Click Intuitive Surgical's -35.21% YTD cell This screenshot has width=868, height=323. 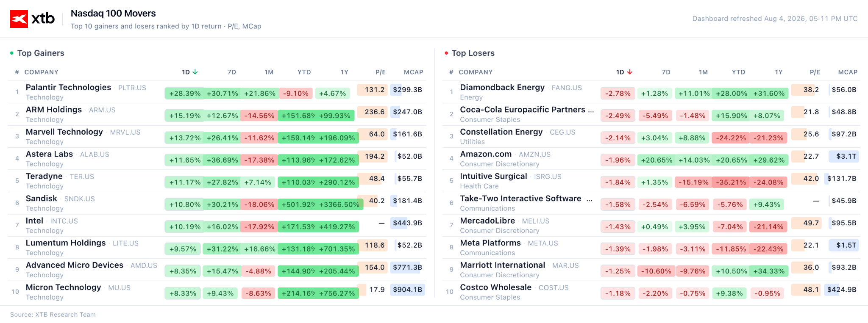click(731, 182)
